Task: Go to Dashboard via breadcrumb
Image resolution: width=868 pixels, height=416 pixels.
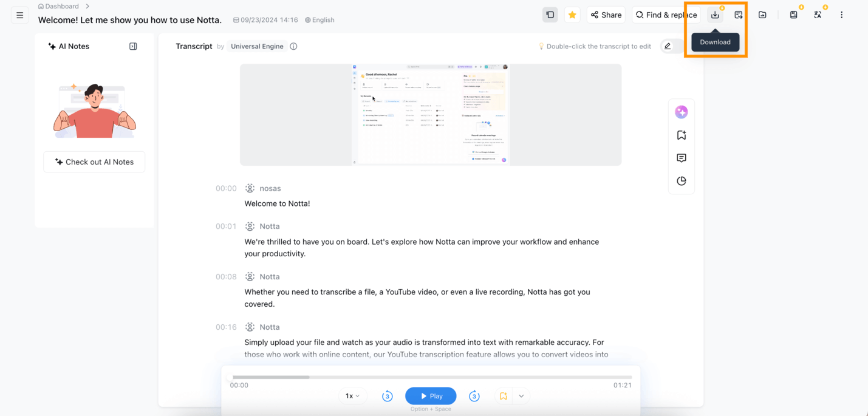Action: (62, 6)
